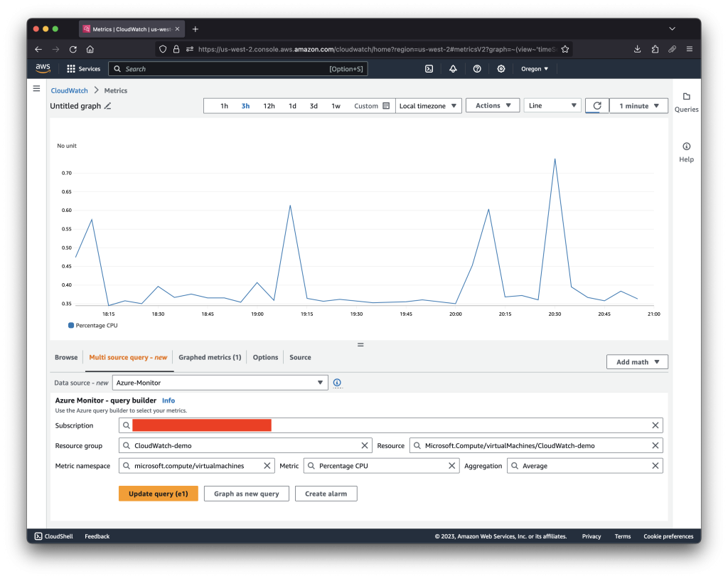Open the 1 minute refresh interval dropdown
This screenshot has width=728, height=579.
638,105
